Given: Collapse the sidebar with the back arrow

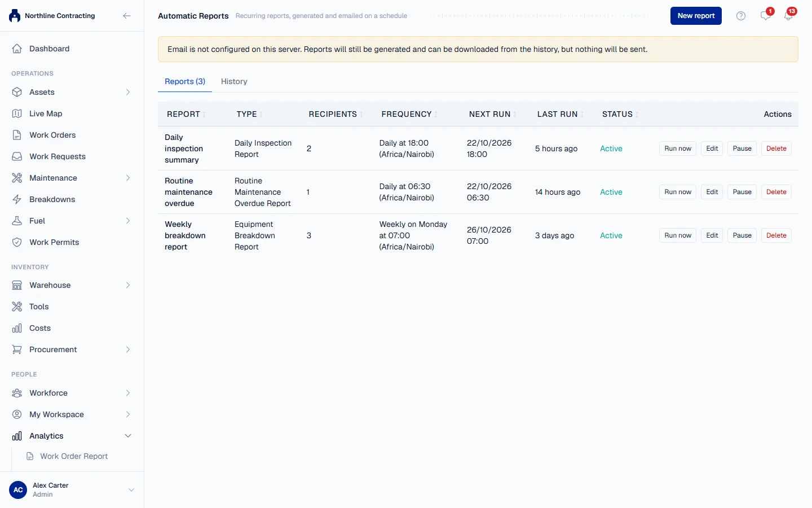Looking at the screenshot, I should pos(127,16).
